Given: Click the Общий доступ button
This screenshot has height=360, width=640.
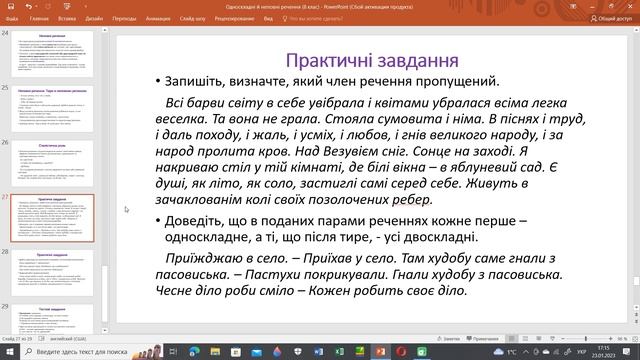Looking at the screenshot, I should [x=611, y=19].
